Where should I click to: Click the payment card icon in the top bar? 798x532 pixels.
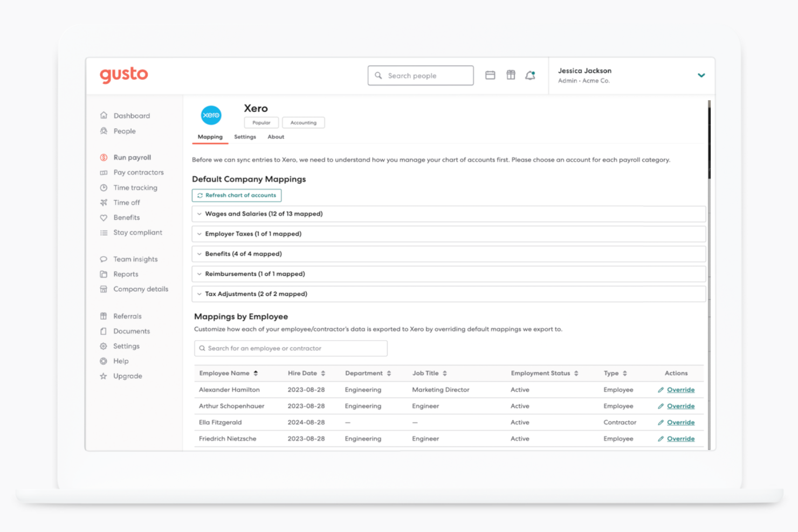tap(490, 75)
